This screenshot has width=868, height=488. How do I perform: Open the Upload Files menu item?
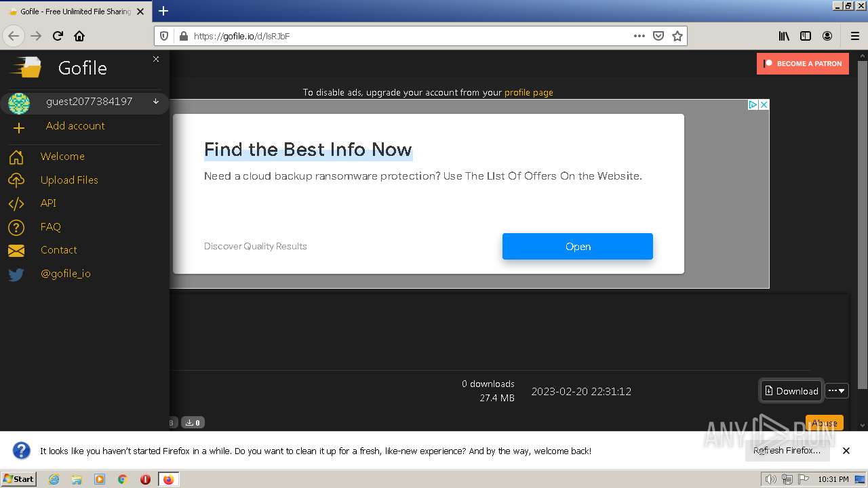tap(69, 180)
